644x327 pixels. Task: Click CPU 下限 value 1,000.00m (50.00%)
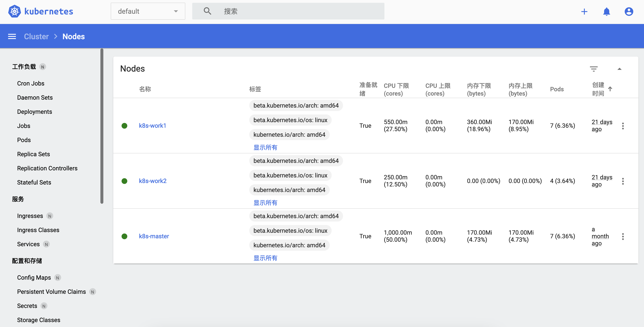398,236
